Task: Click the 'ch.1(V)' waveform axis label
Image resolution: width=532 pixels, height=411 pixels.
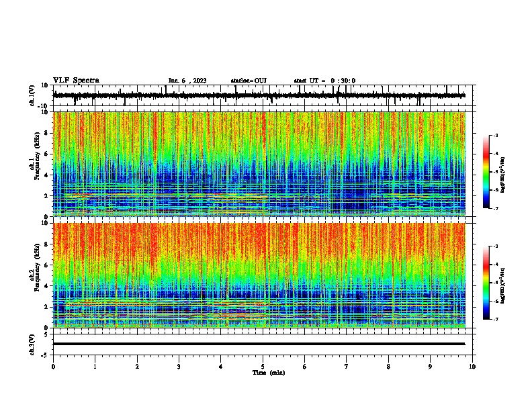Action: (32, 95)
